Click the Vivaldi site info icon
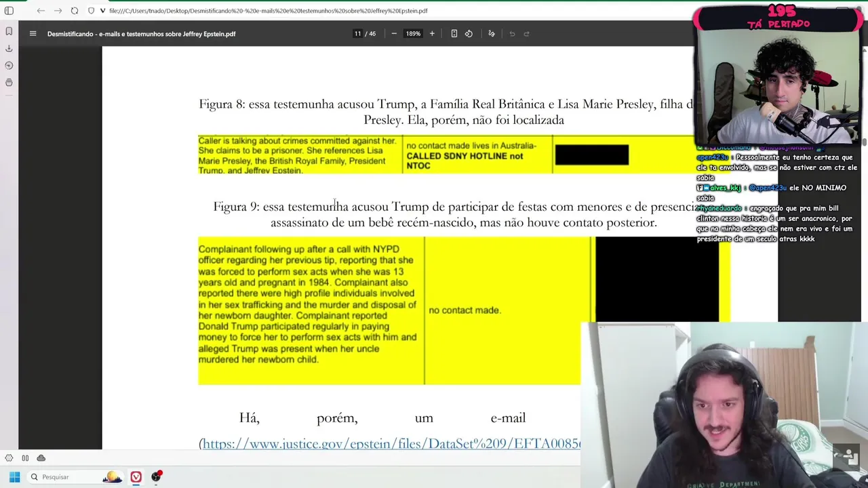This screenshot has height=488, width=868. tap(102, 11)
